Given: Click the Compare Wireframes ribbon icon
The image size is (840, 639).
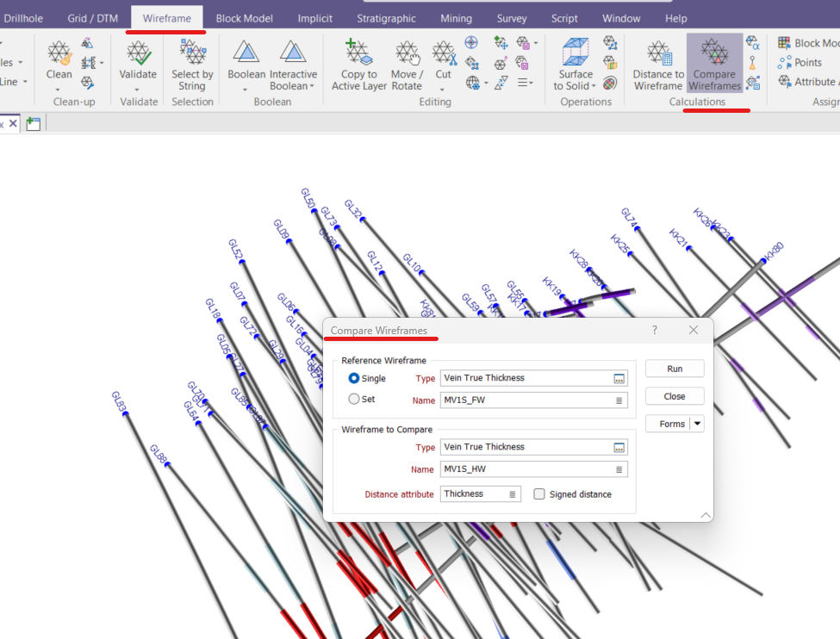Looking at the screenshot, I should (714, 65).
